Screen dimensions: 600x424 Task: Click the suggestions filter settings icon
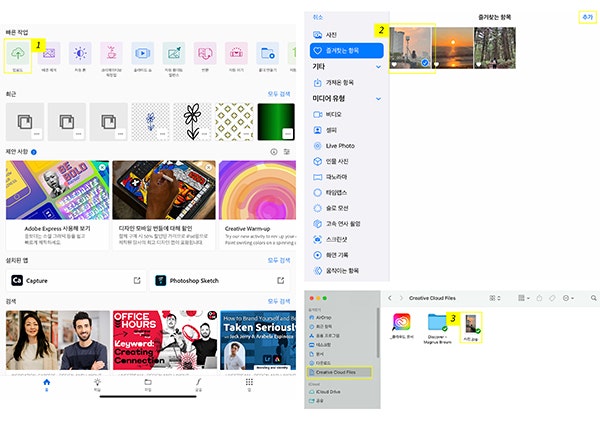pos(286,152)
